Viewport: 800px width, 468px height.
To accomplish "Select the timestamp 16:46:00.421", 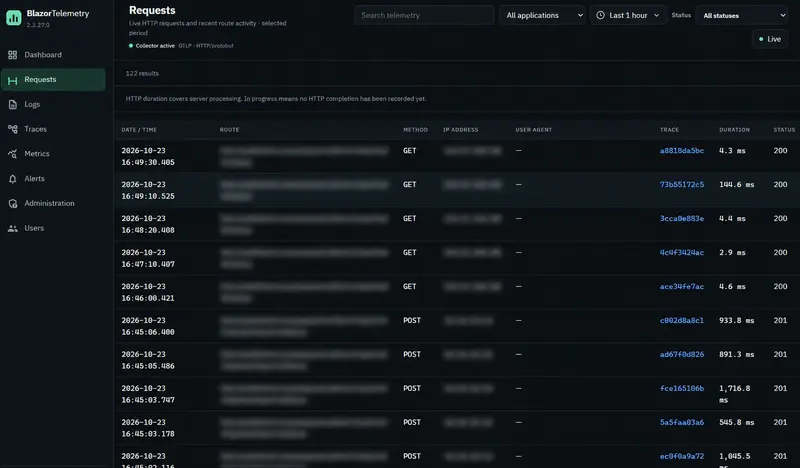I will [x=148, y=298].
